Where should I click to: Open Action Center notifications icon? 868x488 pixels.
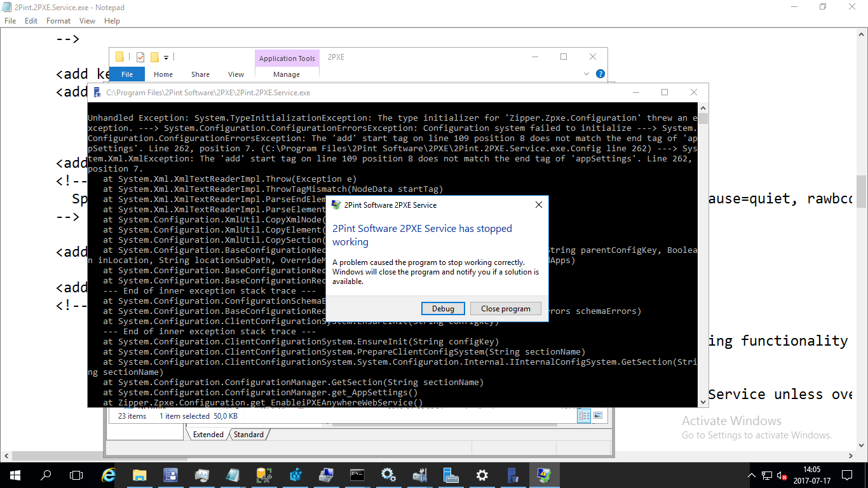tap(846, 475)
